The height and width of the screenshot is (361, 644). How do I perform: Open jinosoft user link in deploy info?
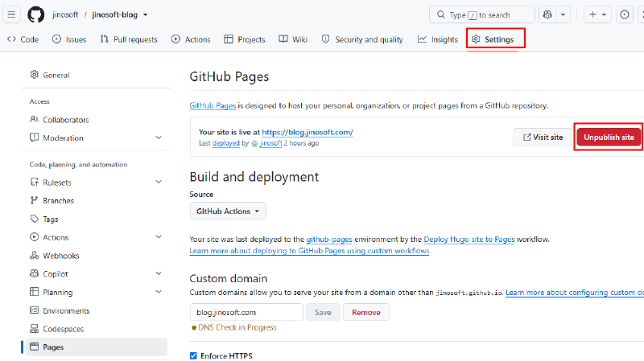click(271, 143)
